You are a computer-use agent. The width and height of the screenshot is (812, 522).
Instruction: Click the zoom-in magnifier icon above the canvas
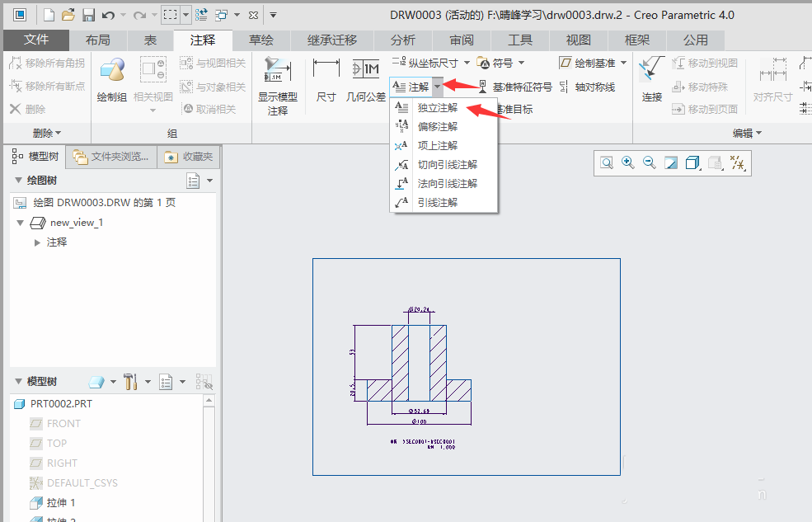click(627, 162)
